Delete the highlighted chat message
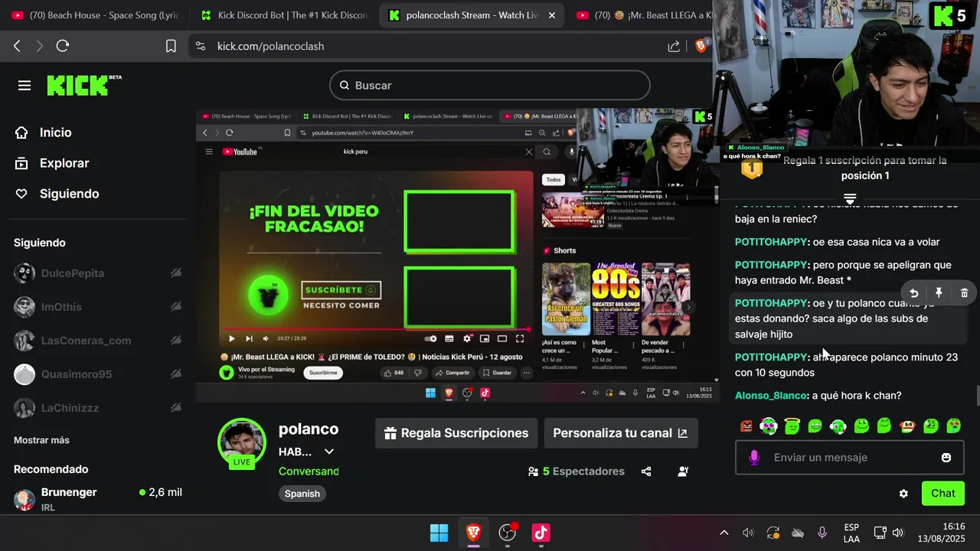The image size is (980, 551). click(964, 293)
